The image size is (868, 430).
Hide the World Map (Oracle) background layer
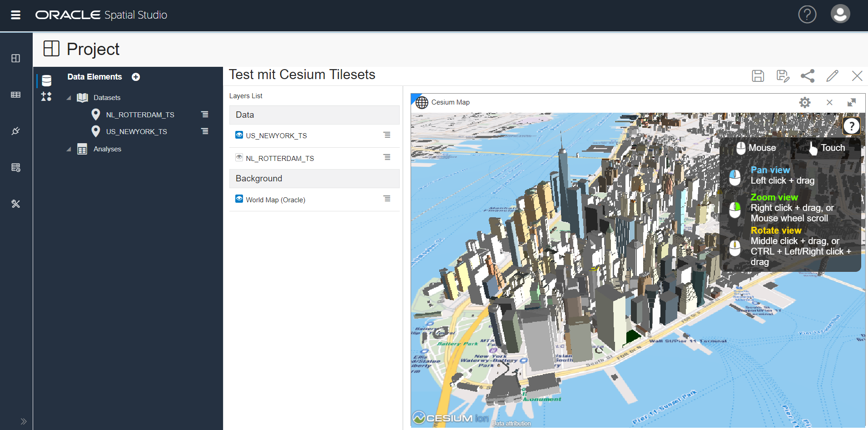point(239,199)
